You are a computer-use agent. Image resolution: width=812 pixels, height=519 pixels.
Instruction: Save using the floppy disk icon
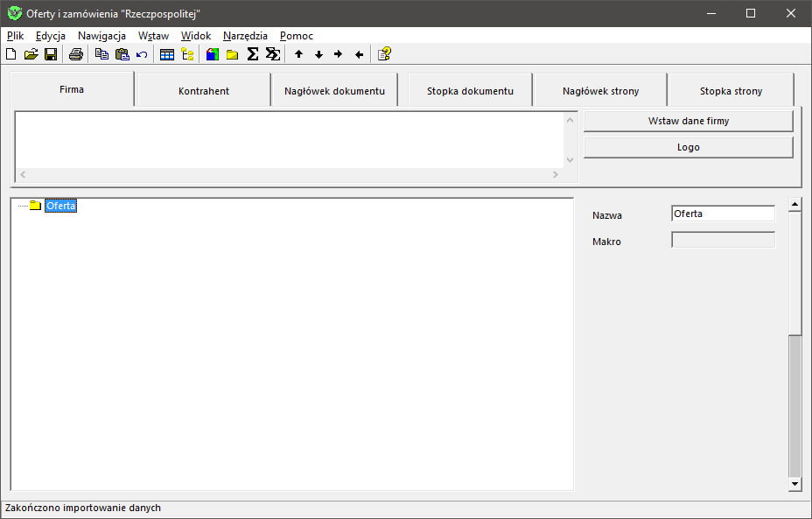(x=51, y=54)
